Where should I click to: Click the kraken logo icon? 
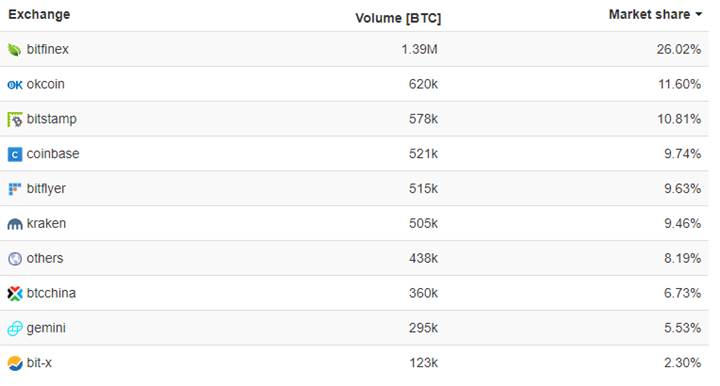[x=15, y=224]
